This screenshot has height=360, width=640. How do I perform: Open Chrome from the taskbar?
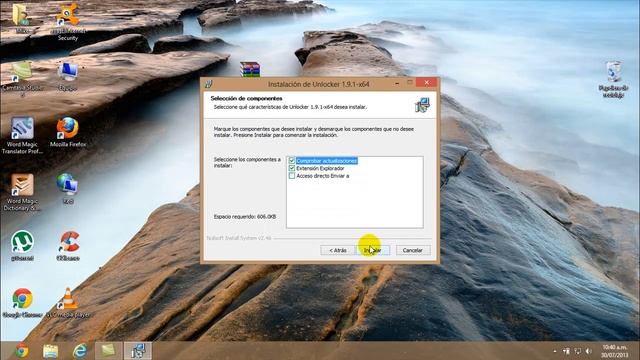click(x=22, y=351)
